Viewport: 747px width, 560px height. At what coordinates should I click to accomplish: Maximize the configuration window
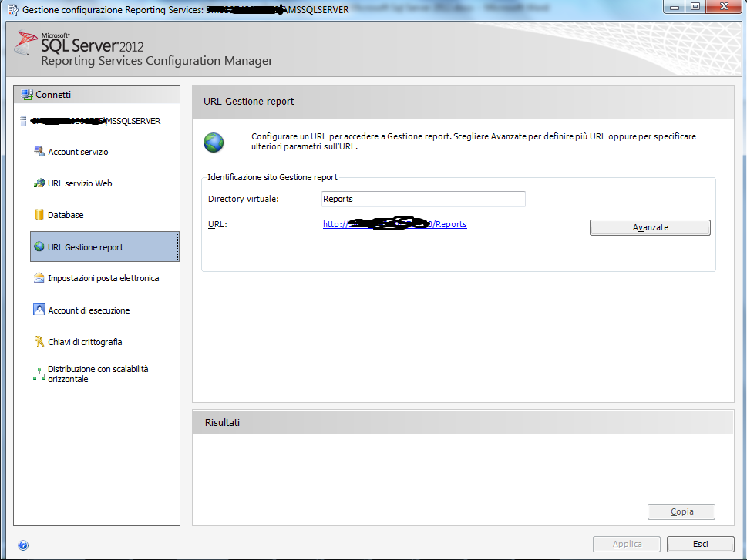click(x=695, y=7)
